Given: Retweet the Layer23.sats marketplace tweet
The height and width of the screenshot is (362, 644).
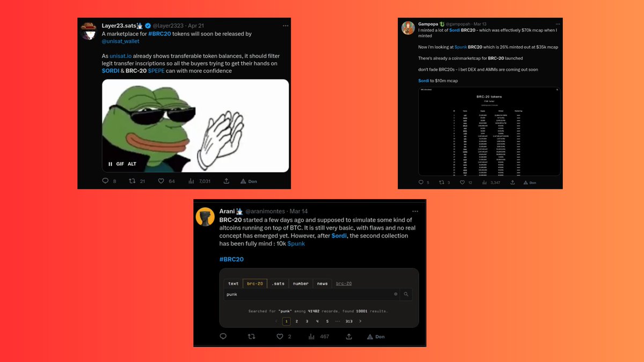Looking at the screenshot, I should [132, 181].
